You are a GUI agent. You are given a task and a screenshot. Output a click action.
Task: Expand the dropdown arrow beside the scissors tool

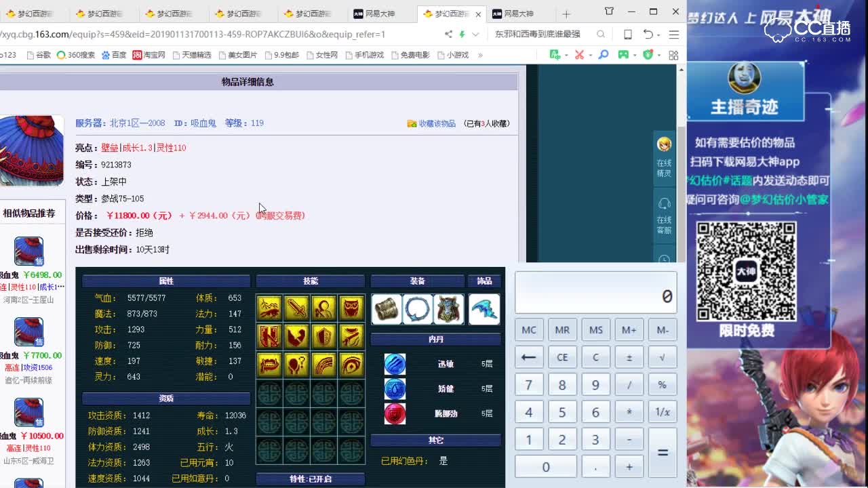(x=590, y=55)
